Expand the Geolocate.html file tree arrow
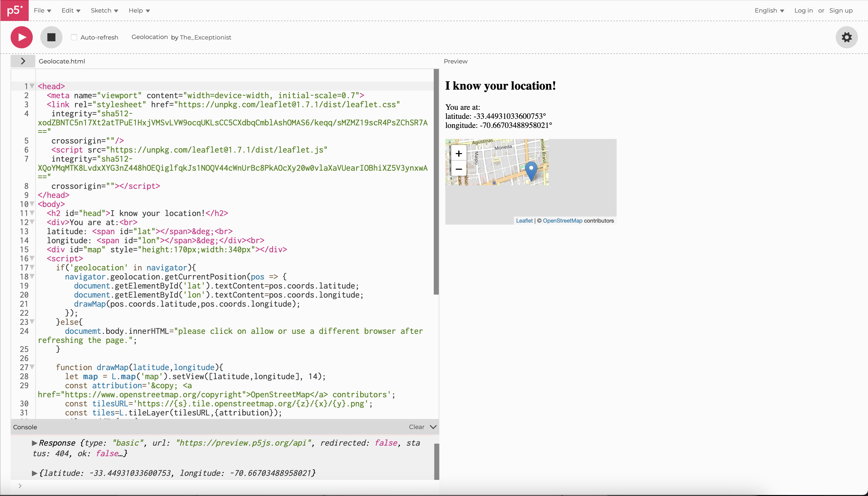Image resolution: width=868 pixels, height=496 pixels. point(23,61)
